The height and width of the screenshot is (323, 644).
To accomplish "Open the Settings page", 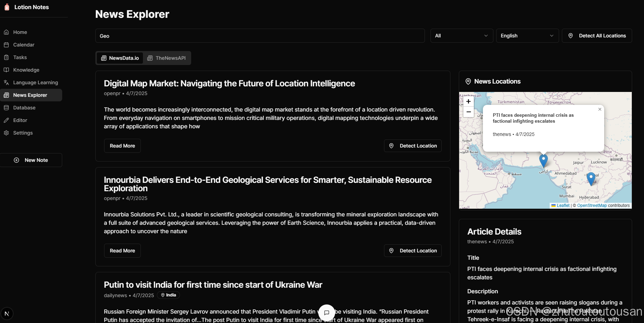I will point(31,133).
